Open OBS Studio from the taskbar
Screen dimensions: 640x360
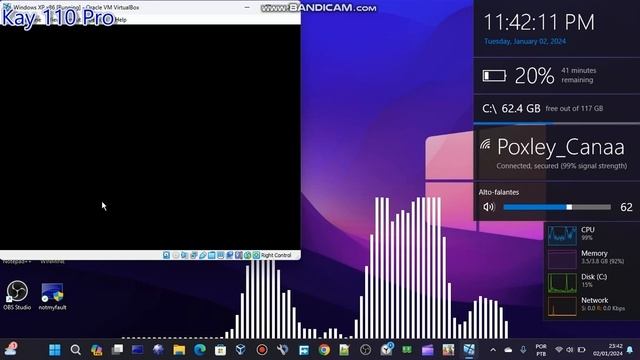click(x=365, y=350)
